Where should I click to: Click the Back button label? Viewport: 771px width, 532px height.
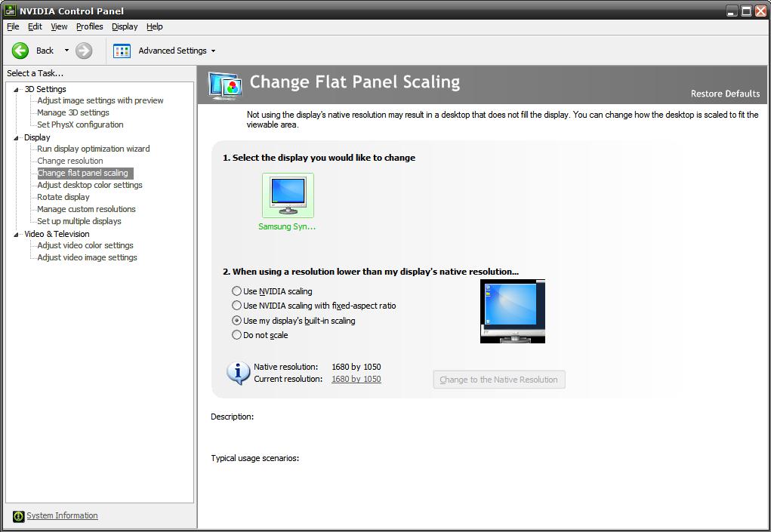(x=45, y=51)
